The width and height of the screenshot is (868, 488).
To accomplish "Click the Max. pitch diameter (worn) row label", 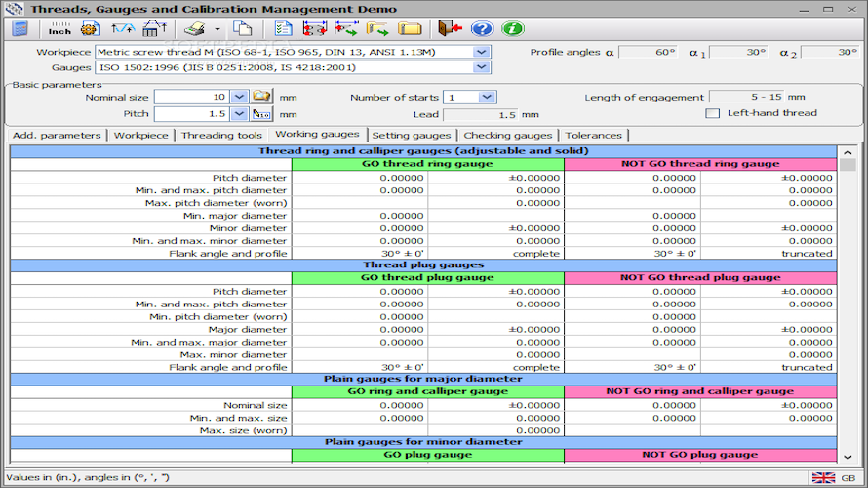I will click(216, 203).
